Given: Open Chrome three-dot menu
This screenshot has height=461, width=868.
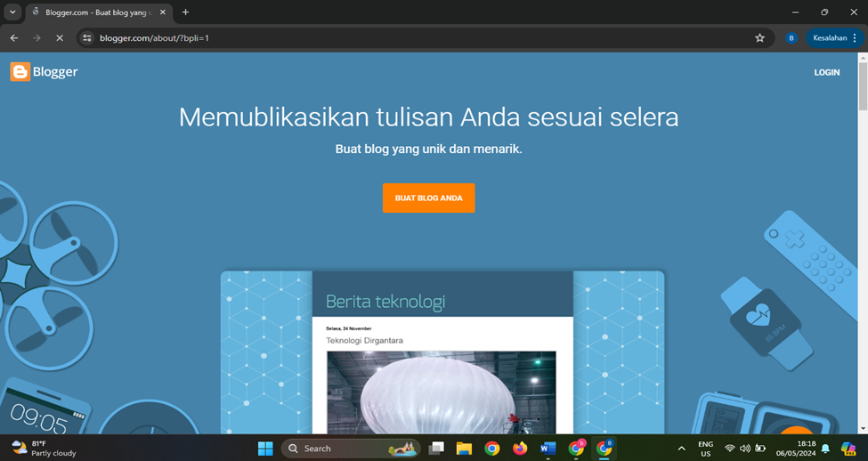Looking at the screenshot, I should [x=856, y=38].
